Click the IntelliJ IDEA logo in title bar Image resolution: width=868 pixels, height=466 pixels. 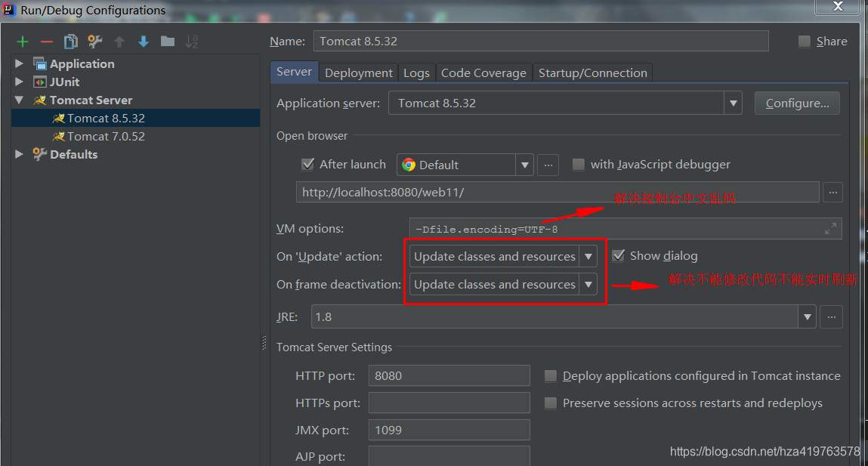[9, 9]
